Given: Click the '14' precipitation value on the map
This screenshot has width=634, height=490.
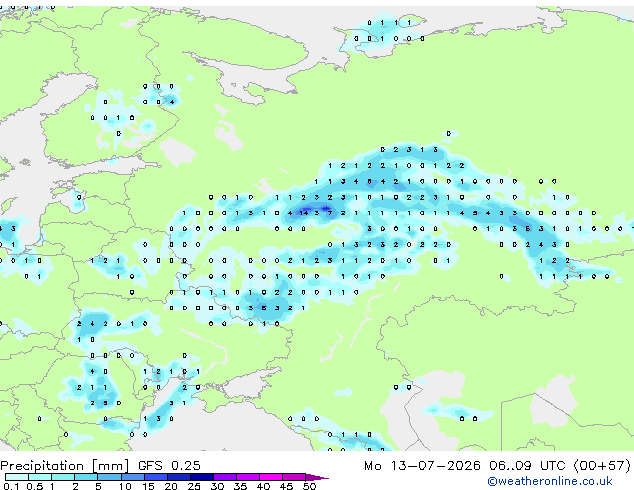Looking at the screenshot, I should (x=304, y=213).
